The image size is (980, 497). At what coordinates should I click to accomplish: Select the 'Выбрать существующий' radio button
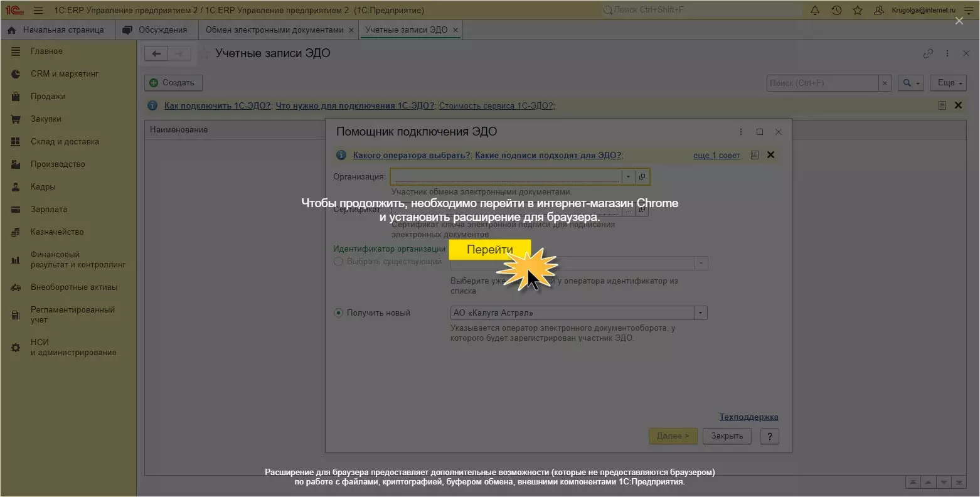(x=339, y=262)
